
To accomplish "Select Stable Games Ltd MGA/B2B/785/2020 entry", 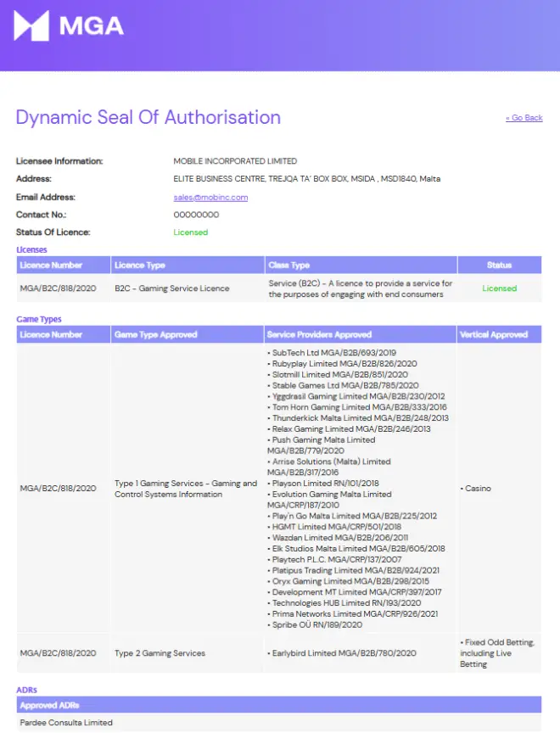I will [x=343, y=386].
